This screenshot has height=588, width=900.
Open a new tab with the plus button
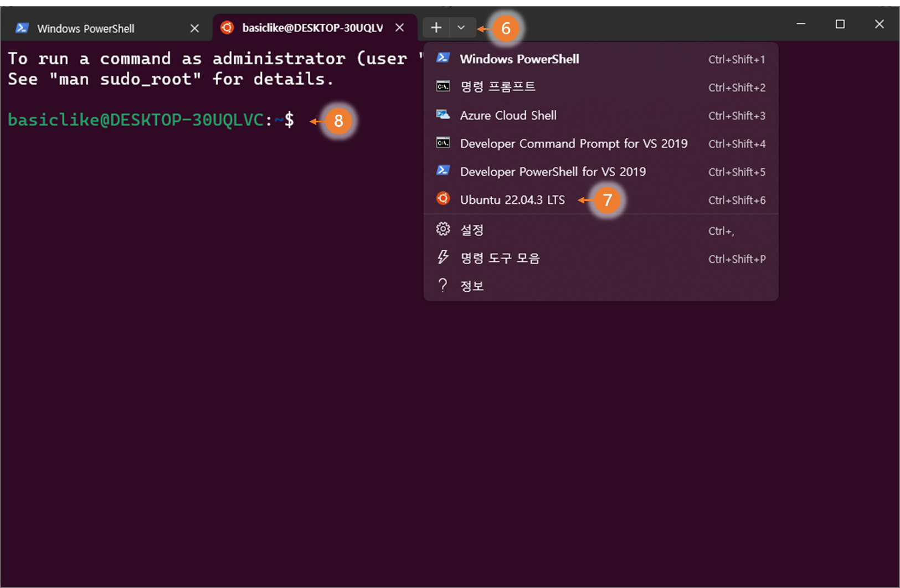[436, 28]
